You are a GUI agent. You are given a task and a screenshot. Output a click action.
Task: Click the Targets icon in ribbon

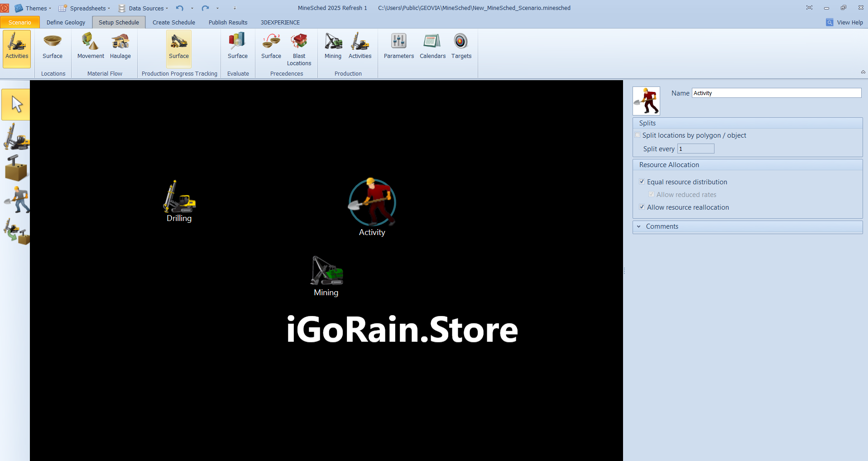tap(461, 46)
